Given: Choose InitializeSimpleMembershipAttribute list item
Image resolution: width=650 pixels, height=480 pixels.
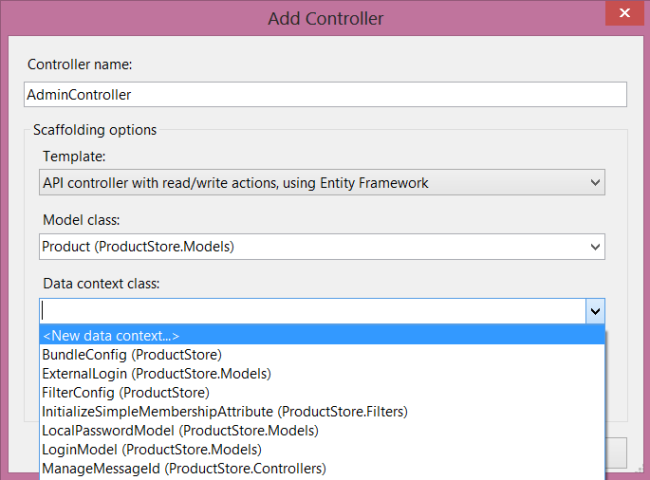Looking at the screenshot, I should pyautogui.click(x=224, y=411).
